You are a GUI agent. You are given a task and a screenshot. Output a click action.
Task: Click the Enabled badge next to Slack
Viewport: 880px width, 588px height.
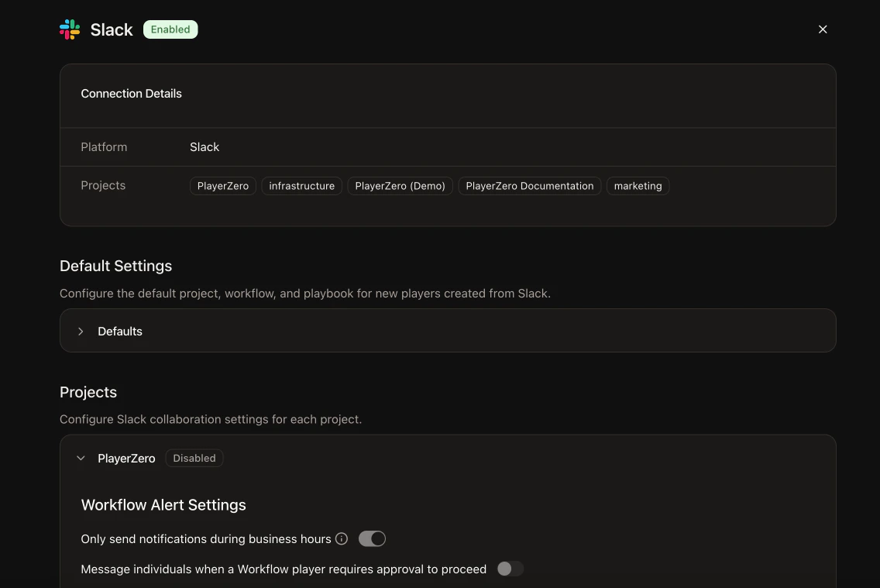(170, 29)
